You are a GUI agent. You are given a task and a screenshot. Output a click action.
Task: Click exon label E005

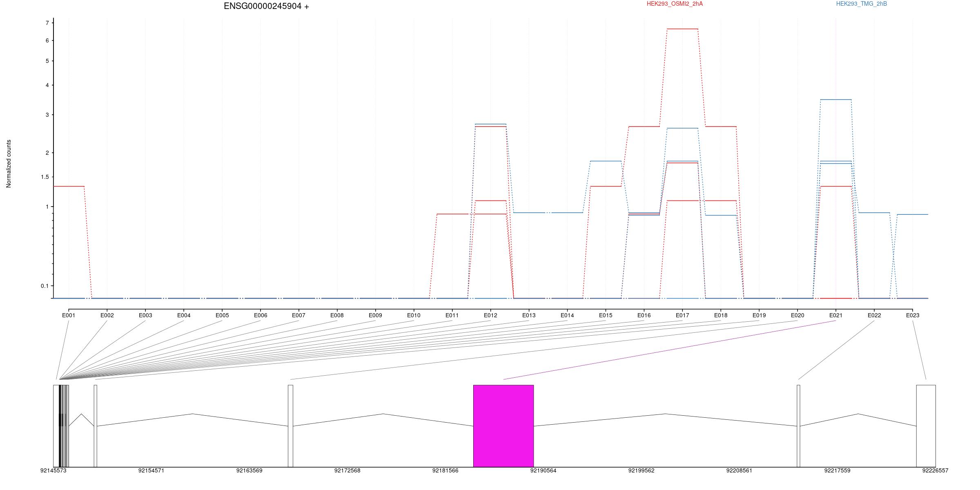pyautogui.click(x=222, y=315)
